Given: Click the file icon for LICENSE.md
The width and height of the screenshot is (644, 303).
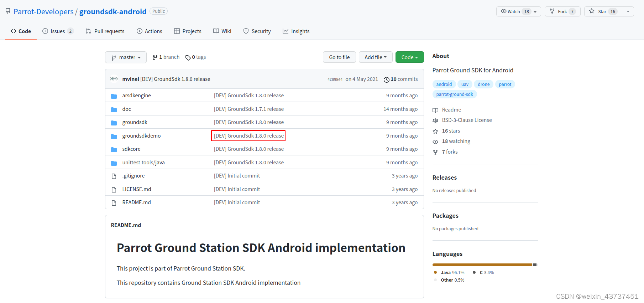Looking at the screenshot, I should point(114,190).
